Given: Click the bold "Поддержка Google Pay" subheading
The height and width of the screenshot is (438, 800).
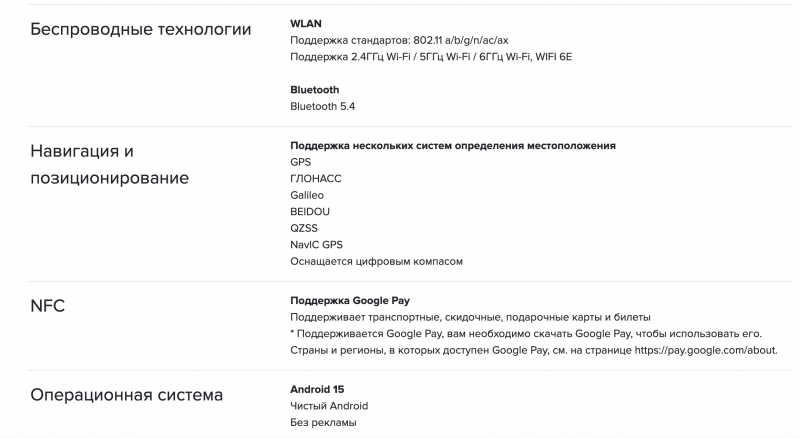Looking at the screenshot, I should (350, 300).
